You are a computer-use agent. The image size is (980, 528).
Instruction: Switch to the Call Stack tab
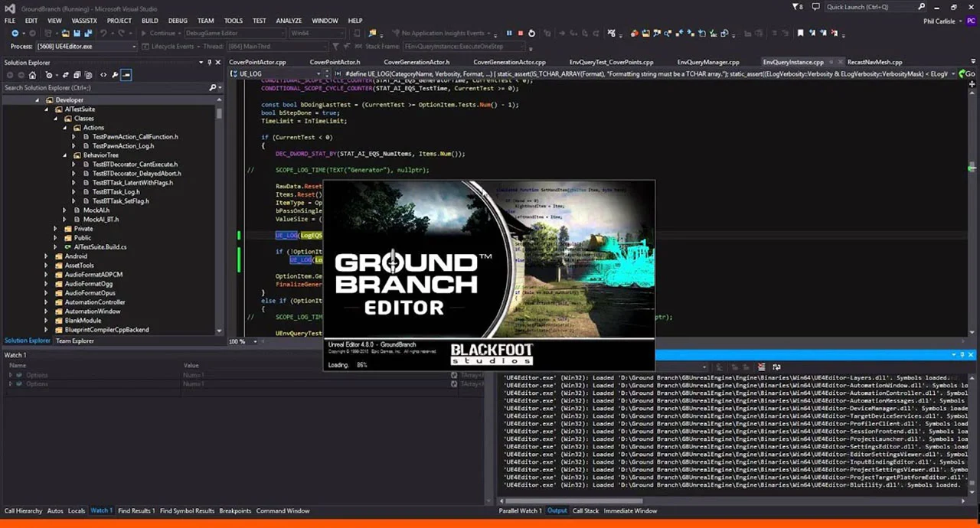coord(586,511)
